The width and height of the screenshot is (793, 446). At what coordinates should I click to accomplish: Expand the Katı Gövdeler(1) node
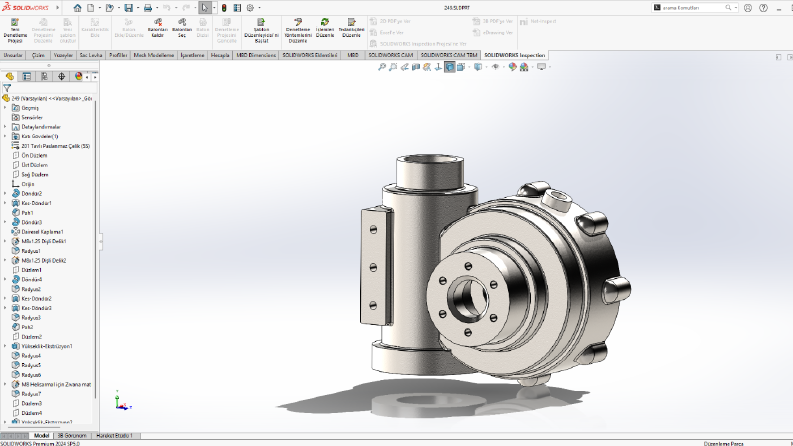tap(5, 137)
